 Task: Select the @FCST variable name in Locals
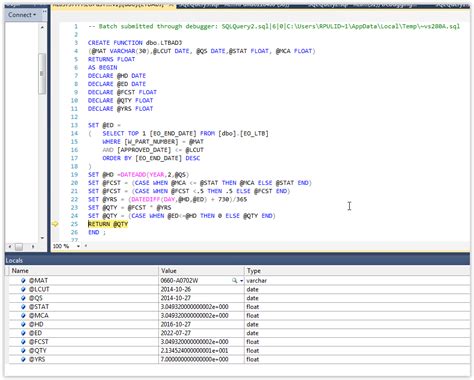[x=39, y=342]
